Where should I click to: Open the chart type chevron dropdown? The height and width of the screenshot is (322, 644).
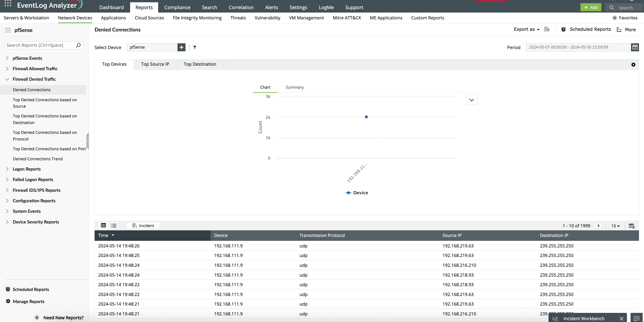click(x=471, y=100)
